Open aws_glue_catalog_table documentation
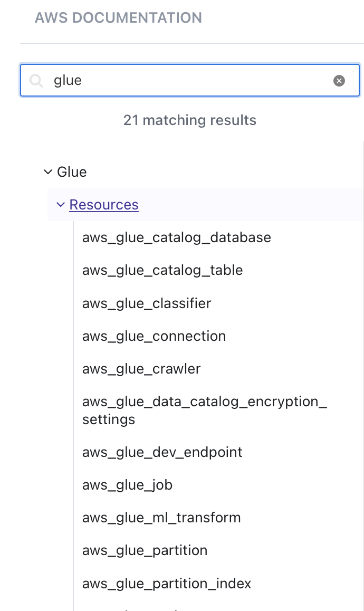Screen dimensions: 364x611 pos(162,271)
